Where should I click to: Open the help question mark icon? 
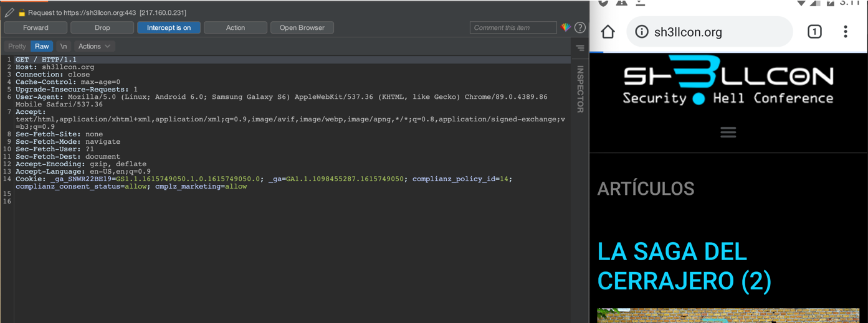[579, 27]
